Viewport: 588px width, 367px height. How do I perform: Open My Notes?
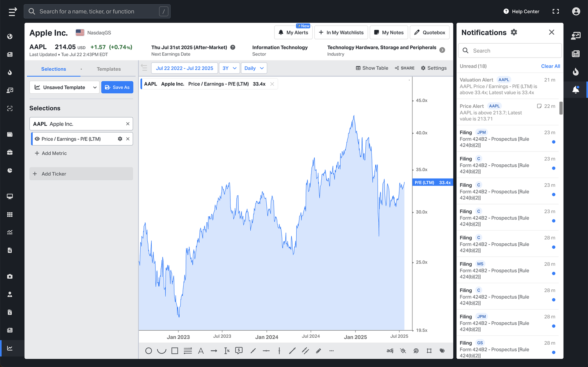[x=389, y=32]
